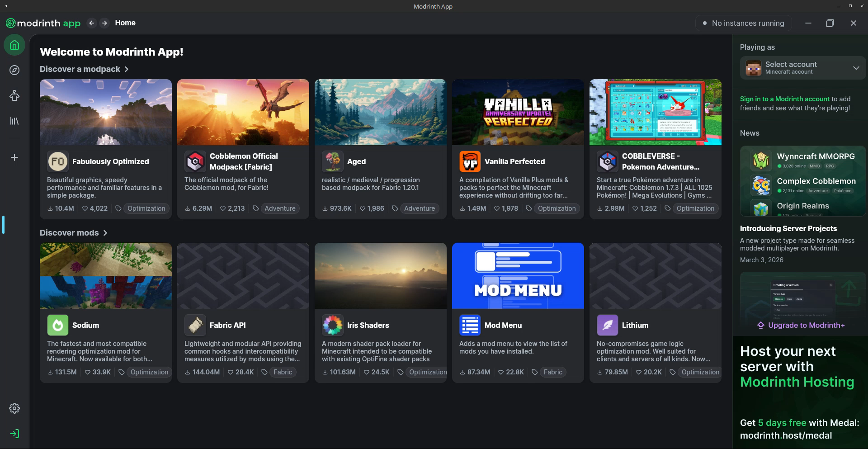Open the No instances running status
The image size is (868, 449).
pyautogui.click(x=743, y=23)
